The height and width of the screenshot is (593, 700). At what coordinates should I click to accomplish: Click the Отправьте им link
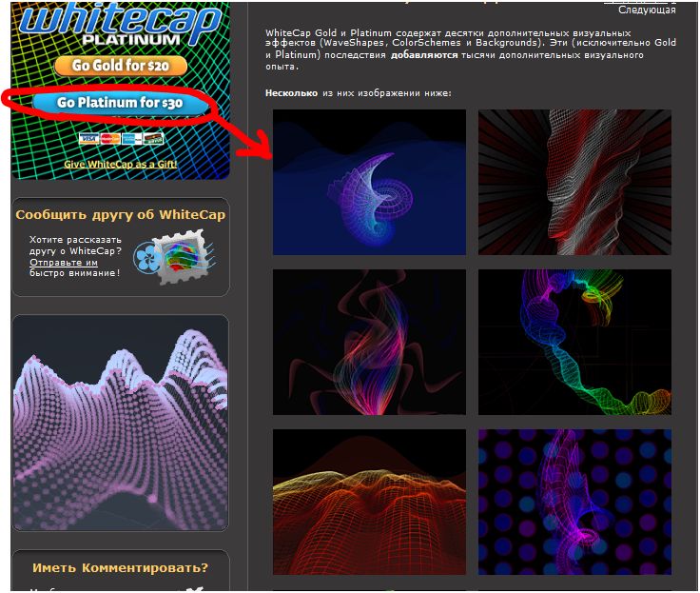point(64,263)
